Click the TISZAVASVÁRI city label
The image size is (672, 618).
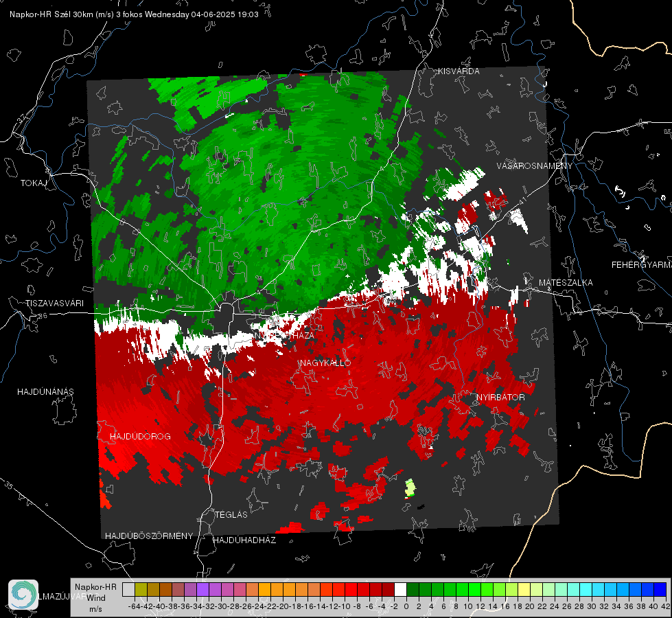pos(54,304)
